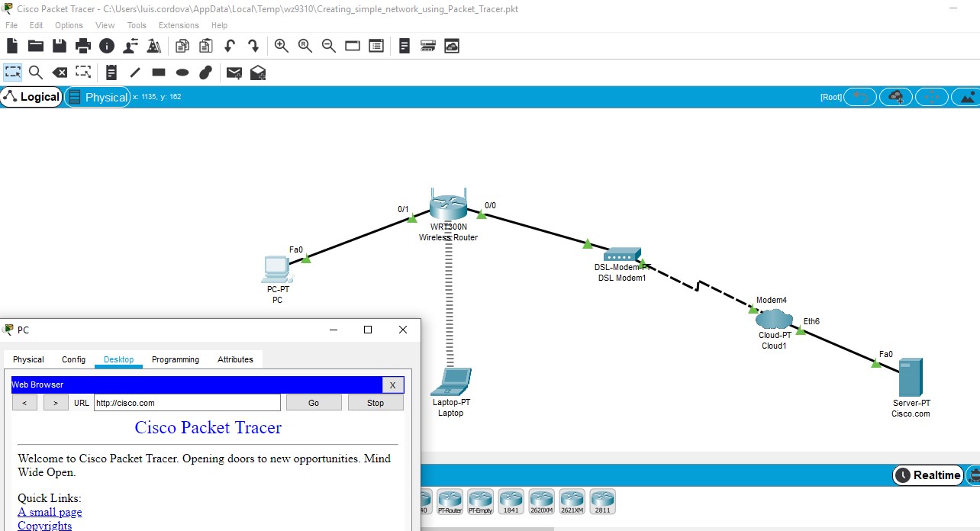
Task: Open the Programming tab in PC window
Action: coord(175,359)
